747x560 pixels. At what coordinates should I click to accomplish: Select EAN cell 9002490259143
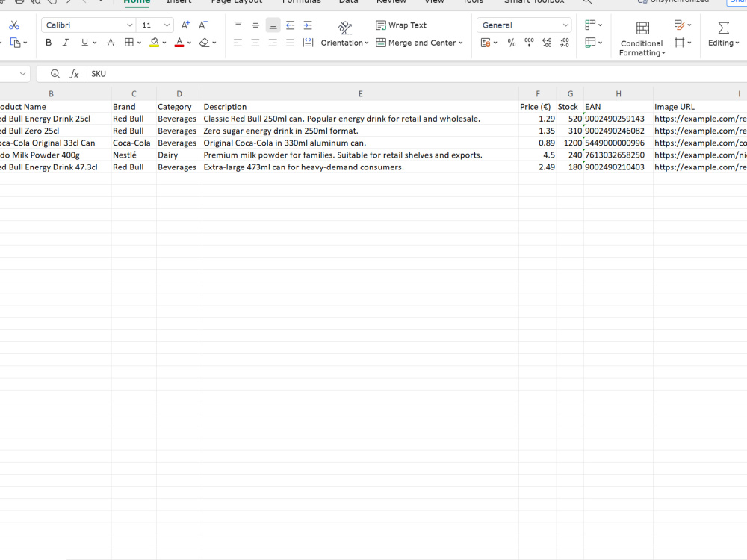[619, 119]
